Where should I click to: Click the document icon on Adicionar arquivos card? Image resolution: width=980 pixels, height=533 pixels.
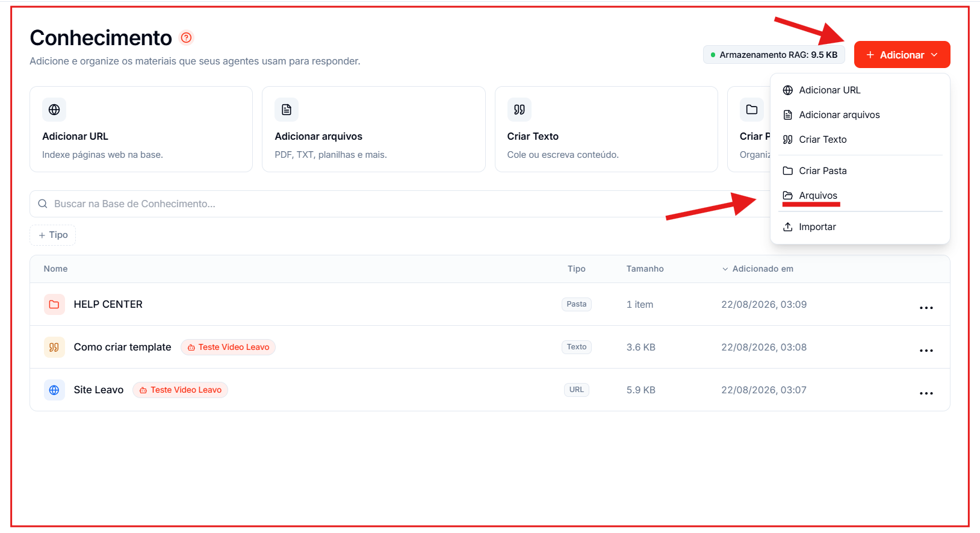(x=287, y=110)
